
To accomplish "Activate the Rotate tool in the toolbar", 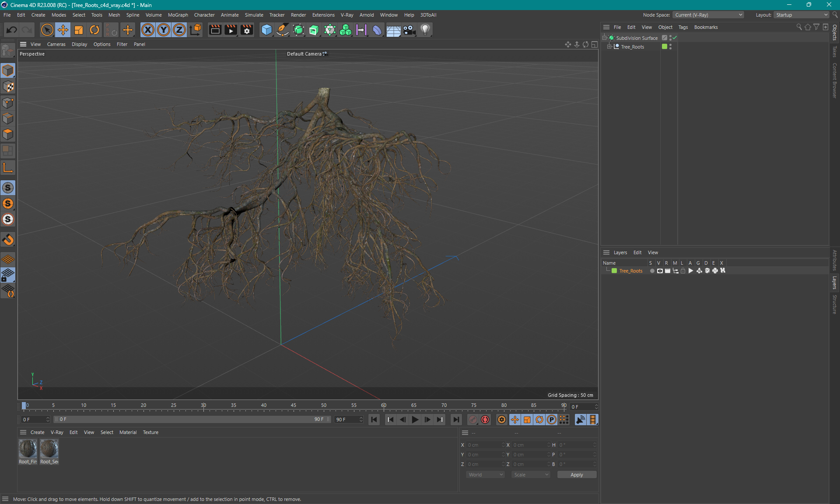I will pos(94,30).
